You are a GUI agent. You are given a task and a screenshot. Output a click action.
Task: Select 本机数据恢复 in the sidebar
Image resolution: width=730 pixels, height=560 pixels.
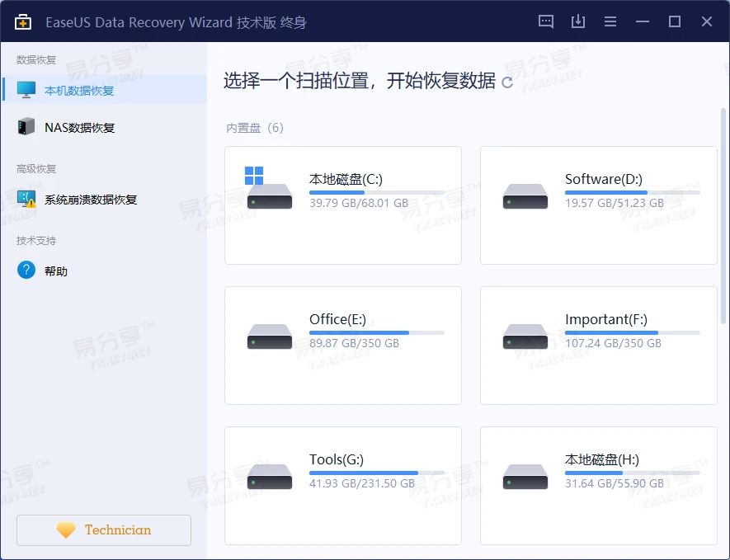click(x=104, y=89)
